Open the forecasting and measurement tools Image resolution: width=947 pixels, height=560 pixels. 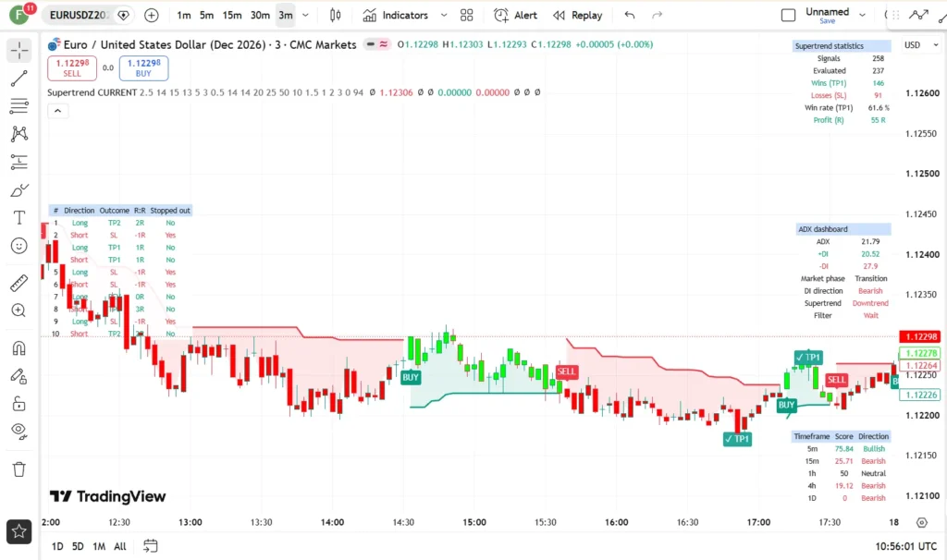(x=19, y=162)
